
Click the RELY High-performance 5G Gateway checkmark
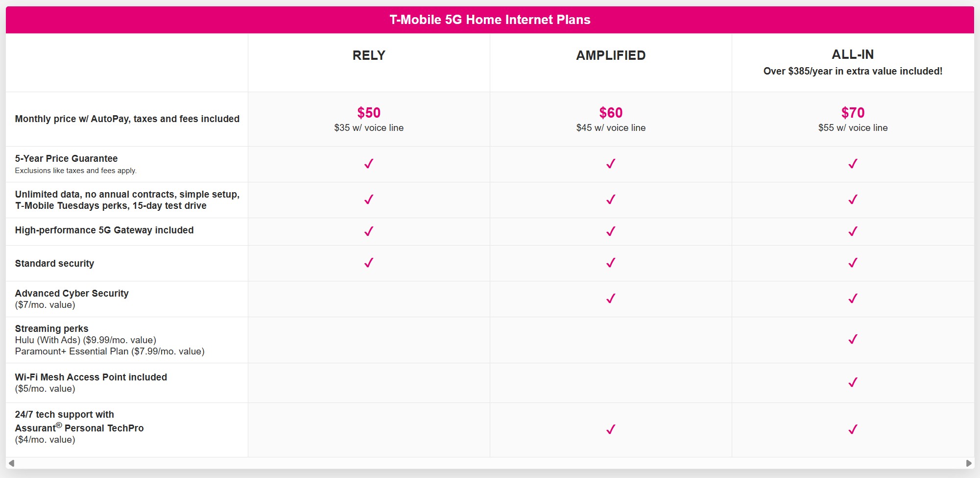(369, 230)
